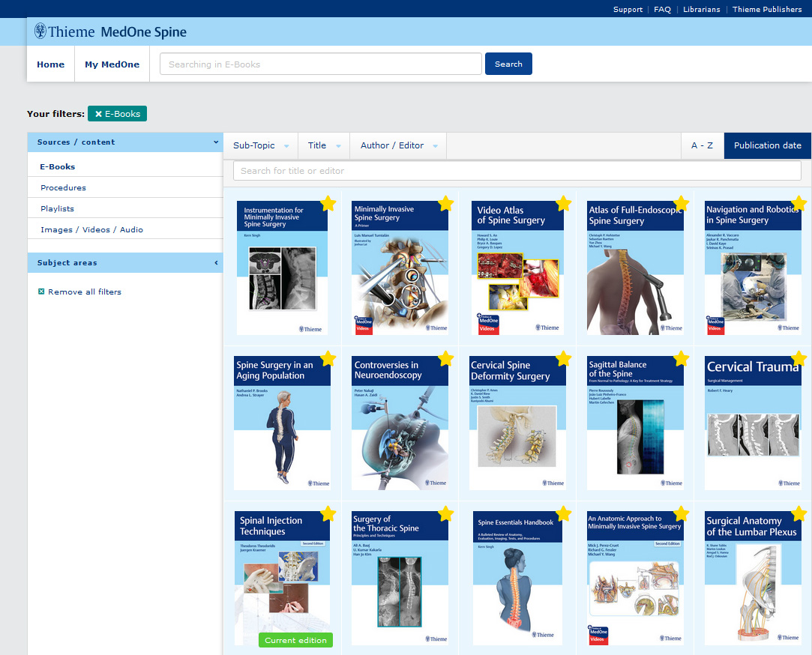The height and width of the screenshot is (655, 812).
Task: Open the Controversies in Neuroendoscopy cover
Action: [400, 423]
